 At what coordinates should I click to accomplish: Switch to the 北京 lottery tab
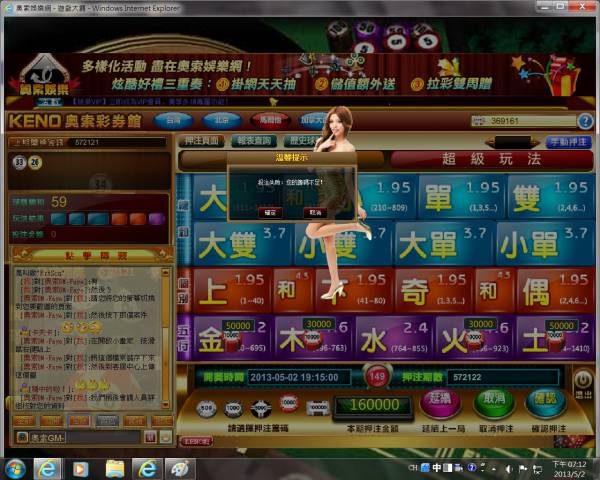point(222,121)
